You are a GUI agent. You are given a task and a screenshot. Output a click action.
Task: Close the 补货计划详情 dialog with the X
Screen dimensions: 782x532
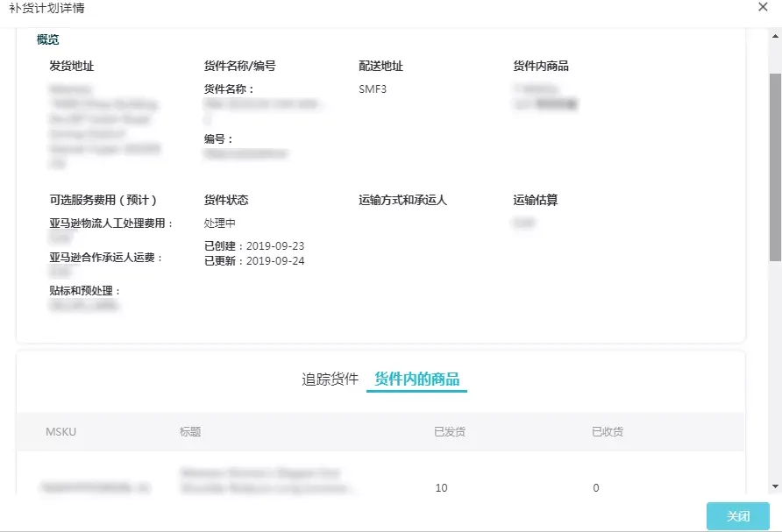[x=762, y=7]
